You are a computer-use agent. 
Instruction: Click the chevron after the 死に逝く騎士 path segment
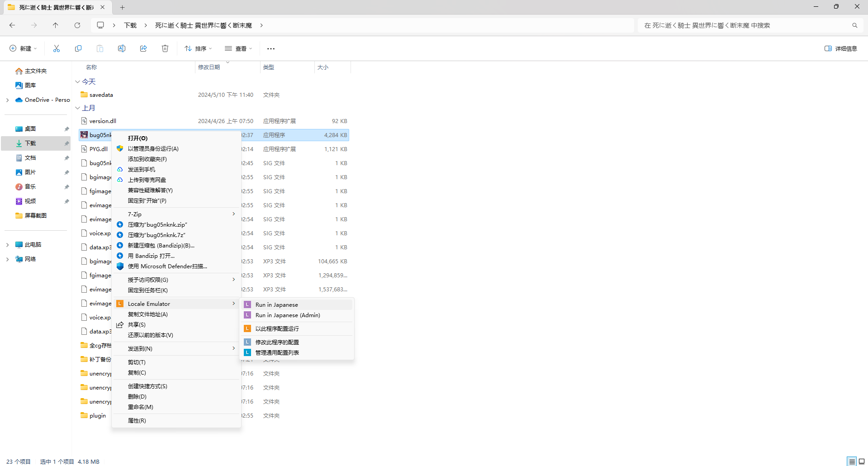[261, 25]
